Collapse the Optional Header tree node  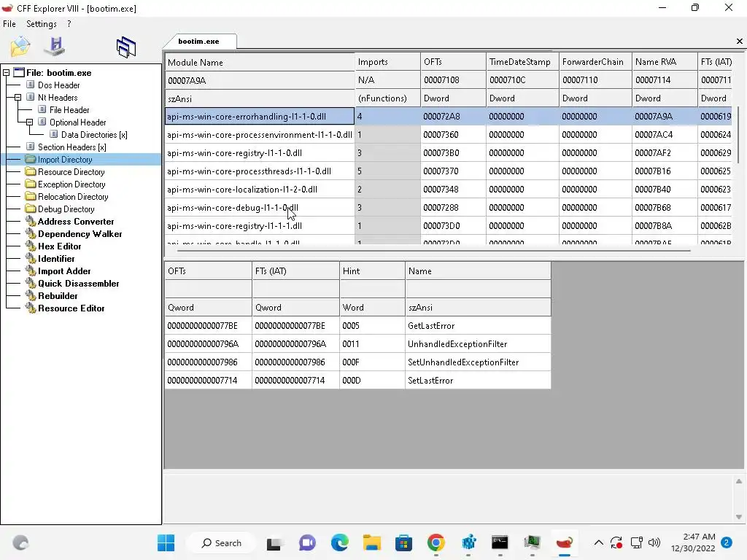coord(29,122)
